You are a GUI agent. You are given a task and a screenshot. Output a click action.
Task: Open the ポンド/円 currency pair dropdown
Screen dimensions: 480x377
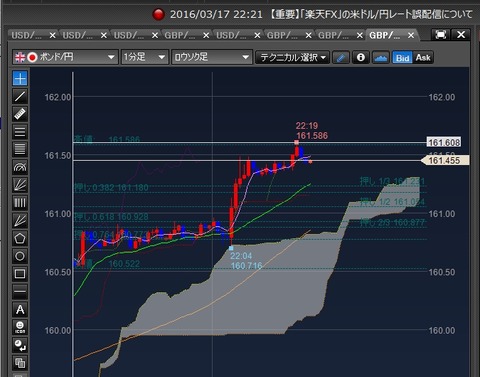[x=65, y=57]
